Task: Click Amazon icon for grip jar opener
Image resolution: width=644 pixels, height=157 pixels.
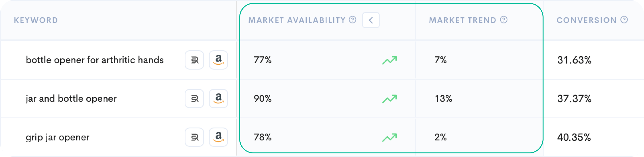Action: tap(218, 137)
